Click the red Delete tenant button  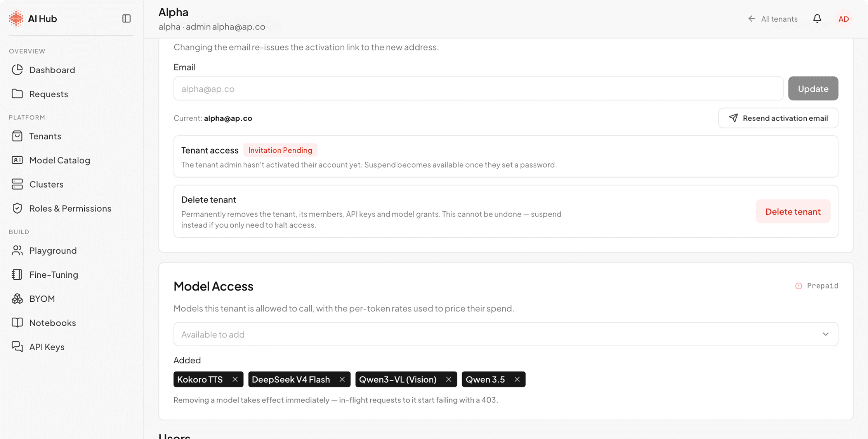[x=793, y=211]
